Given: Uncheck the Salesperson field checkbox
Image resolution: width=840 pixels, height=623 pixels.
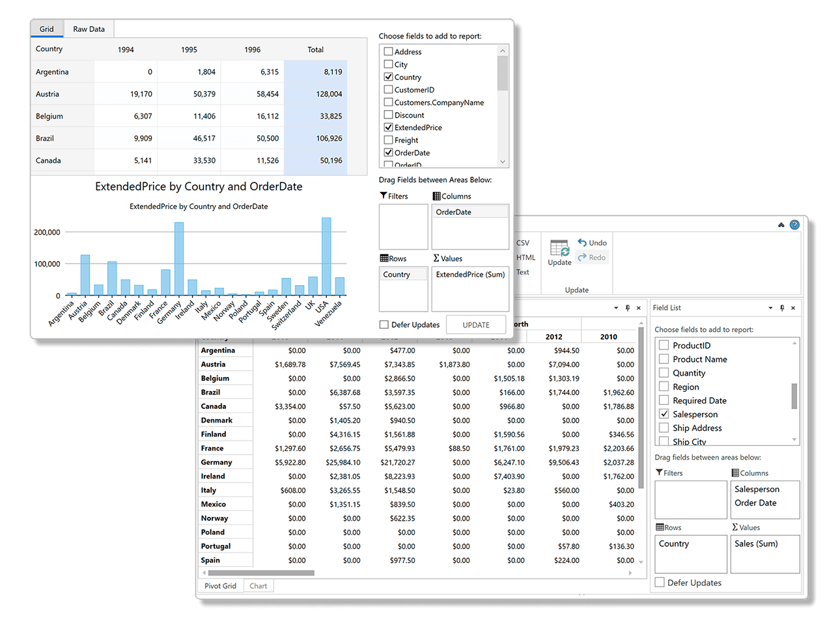Looking at the screenshot, I should point(664,413).
